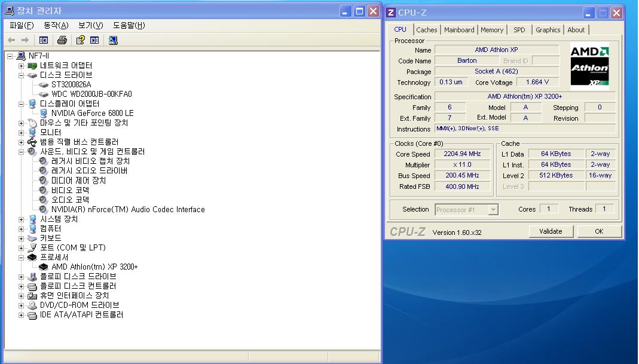639x364 pixels.
Task: Click the Validate button in CPU-Z
Action: (x=551, y=231)
